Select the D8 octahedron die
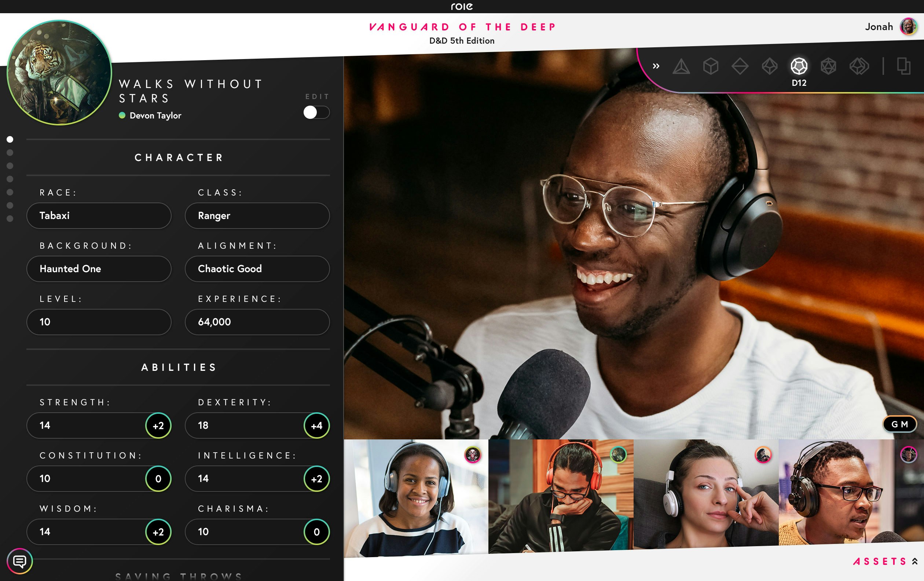The image size is (924, 581). click(x=740, y=66)
